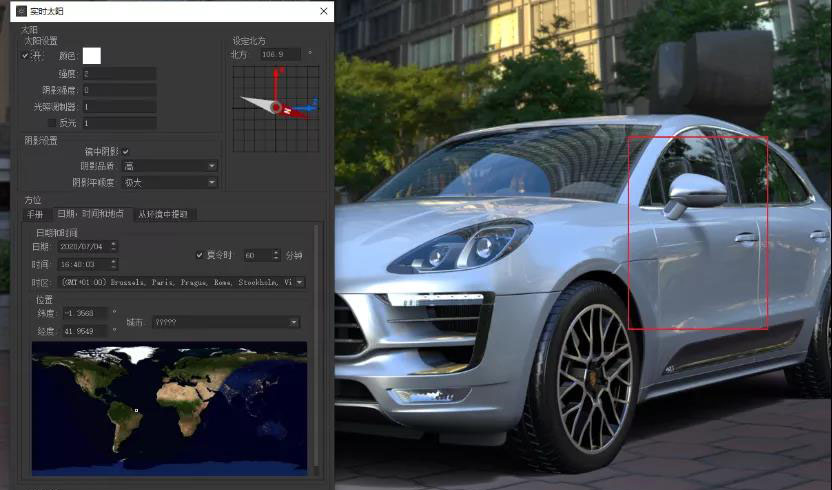Switch to the 从环境中提取 tab
The image size is (832, 490).
click(166, 214)
